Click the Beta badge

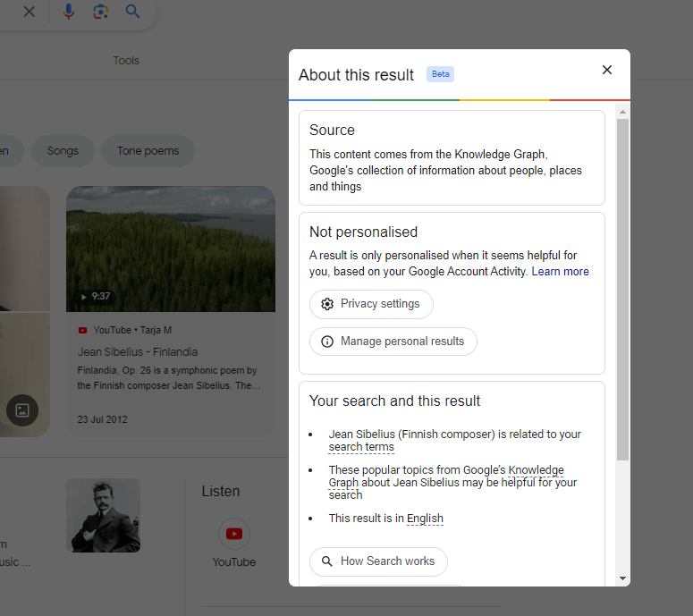[x=440, y=74]
